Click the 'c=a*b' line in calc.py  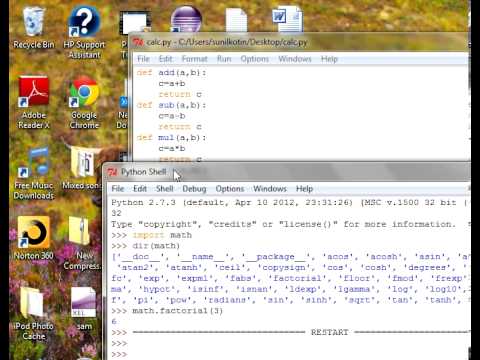click(172, 148)
